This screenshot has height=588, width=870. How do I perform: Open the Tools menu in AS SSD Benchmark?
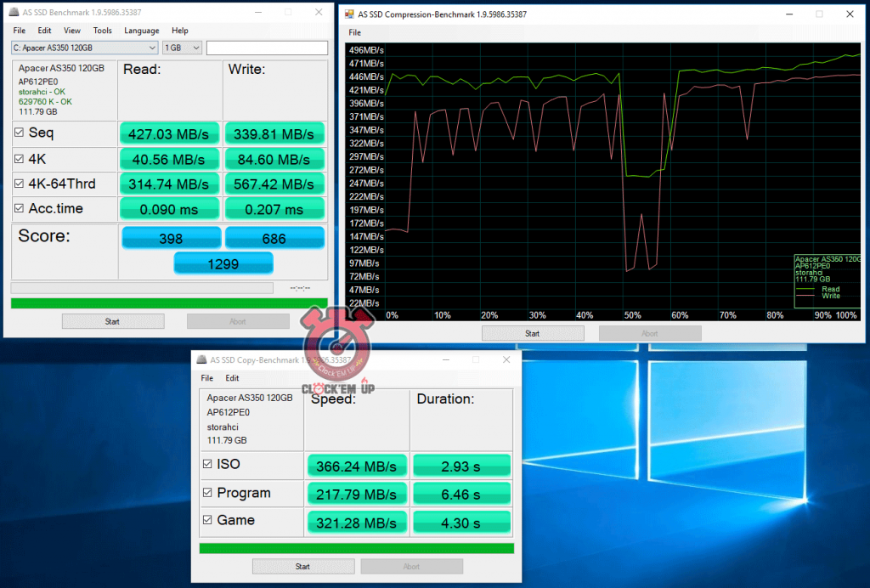click(103, 31)
